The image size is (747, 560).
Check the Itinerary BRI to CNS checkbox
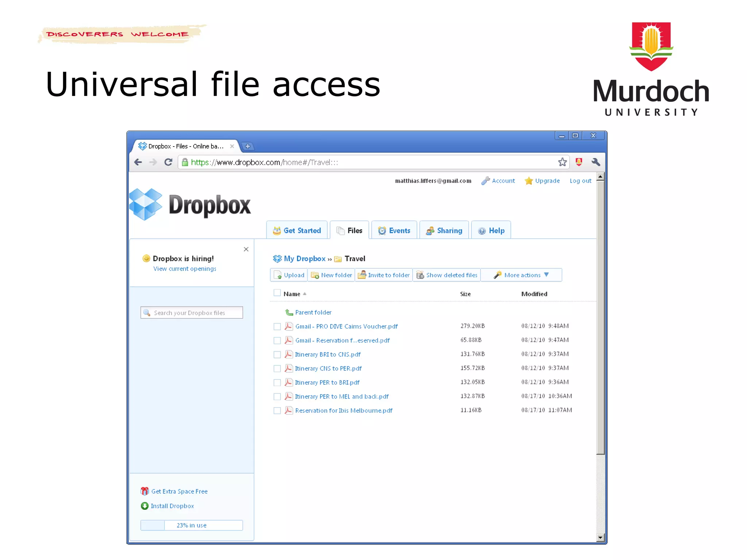click(277, 354)
